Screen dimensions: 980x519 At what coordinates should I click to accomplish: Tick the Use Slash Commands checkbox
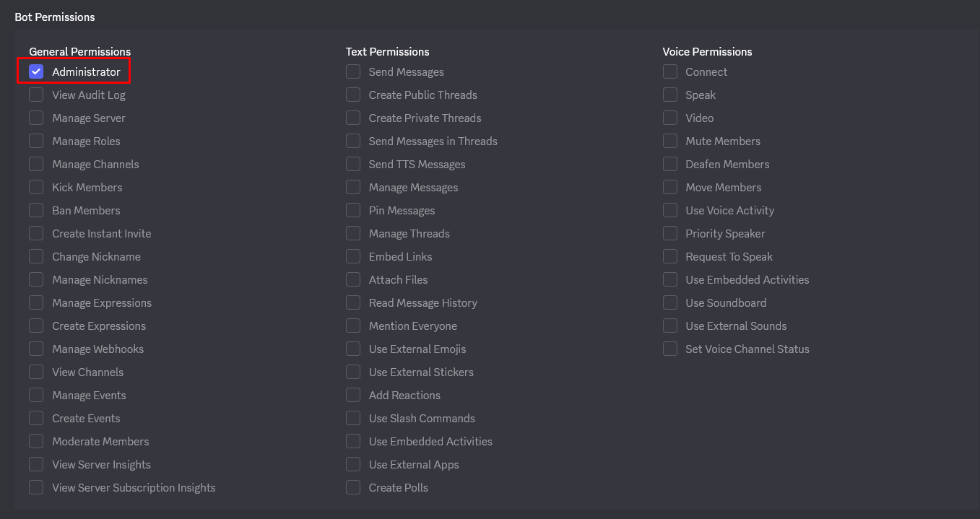353,419
